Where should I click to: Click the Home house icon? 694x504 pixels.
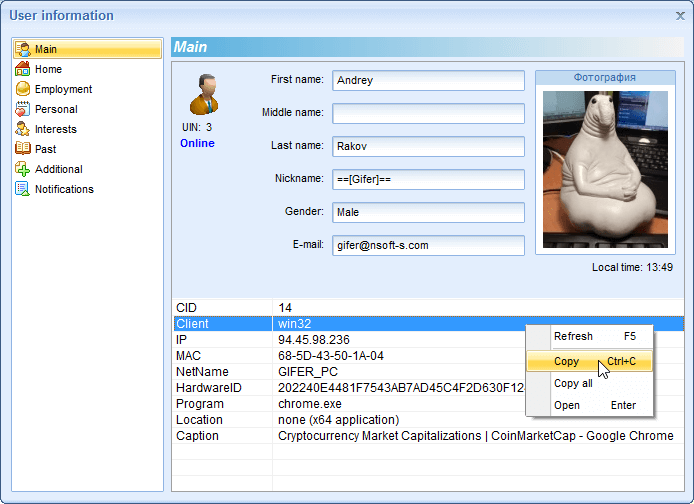(x=23, y=69)
